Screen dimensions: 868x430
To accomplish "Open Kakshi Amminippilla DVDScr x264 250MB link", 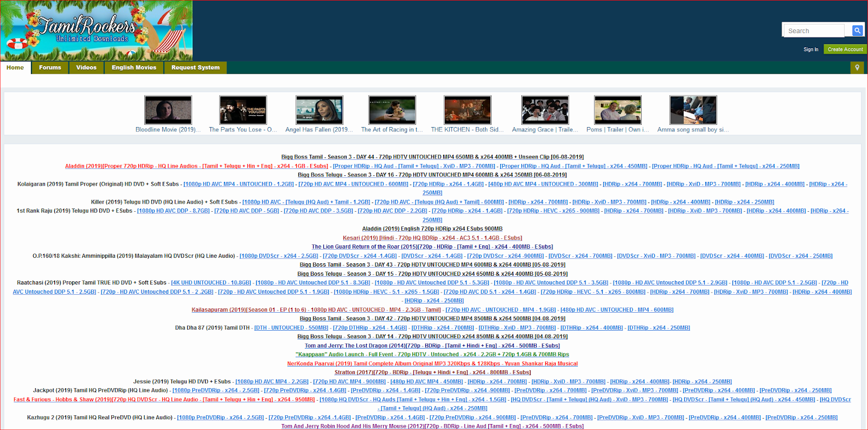I will click(801, 256).
